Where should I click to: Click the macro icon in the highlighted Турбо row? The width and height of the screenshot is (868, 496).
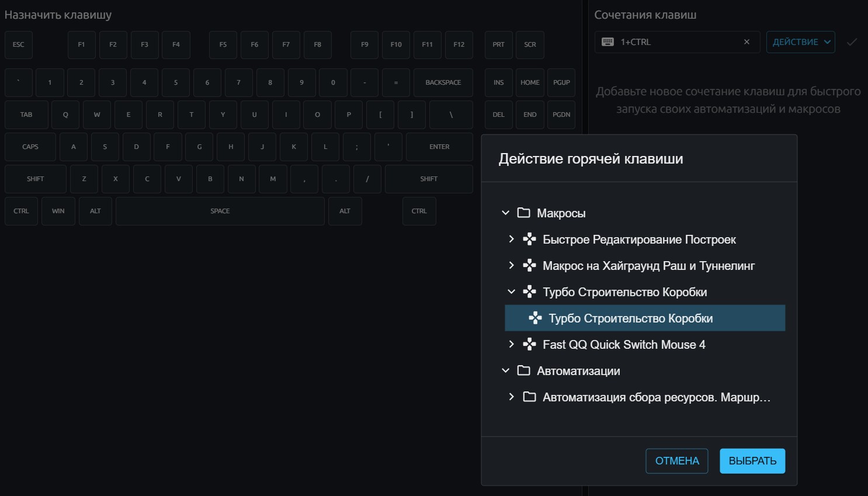(x=535, y=318)
